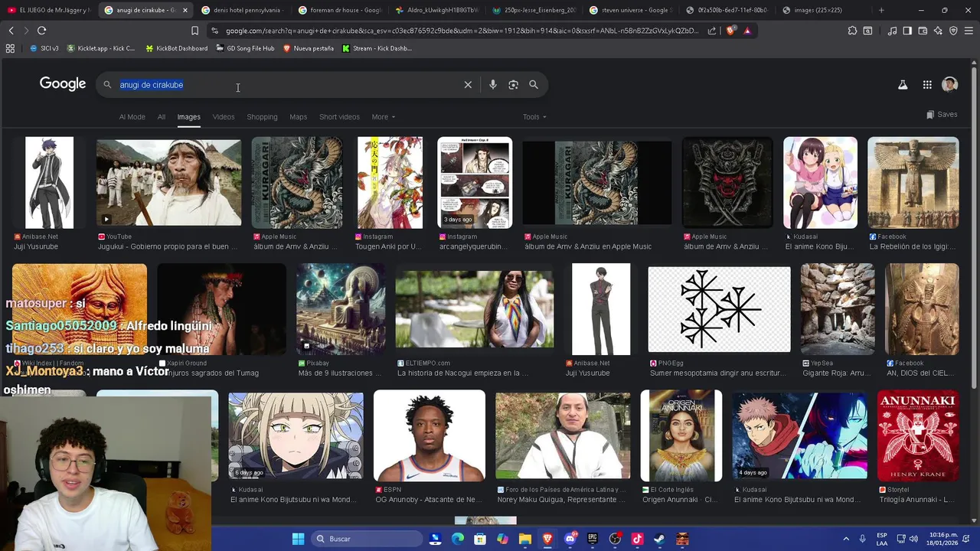The height and width of the screenshot is (551, 980).
Task: Bookmark this page using the bookmark icon
Action: click(194, 31)
